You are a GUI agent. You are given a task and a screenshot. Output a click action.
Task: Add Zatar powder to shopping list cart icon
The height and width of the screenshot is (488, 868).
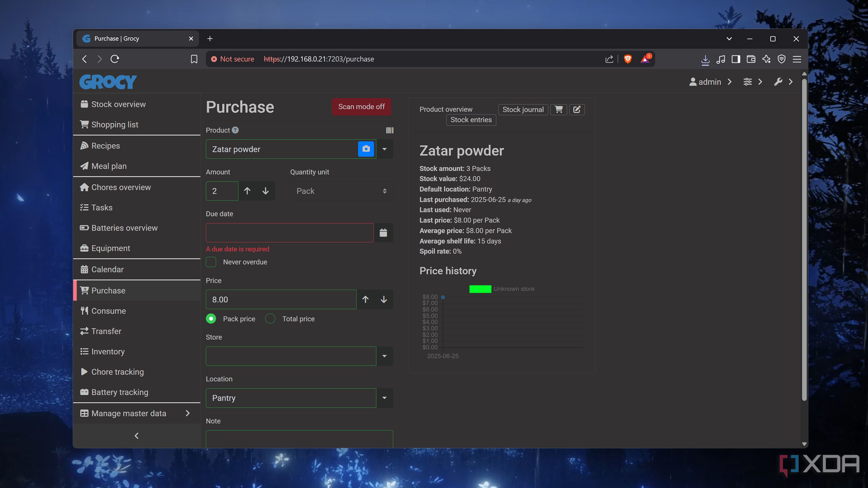click(559, 109)
